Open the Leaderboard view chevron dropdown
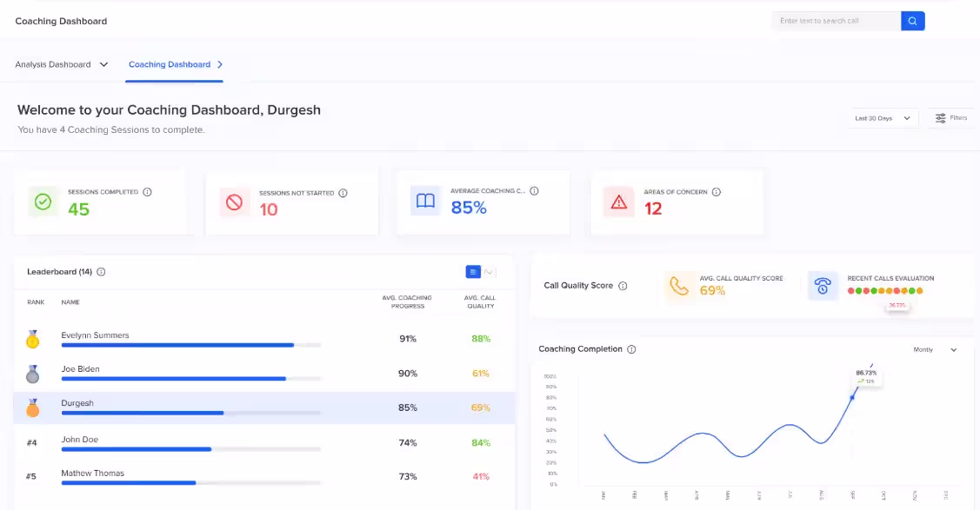This screenshot has width=980, height=510. 489,272
